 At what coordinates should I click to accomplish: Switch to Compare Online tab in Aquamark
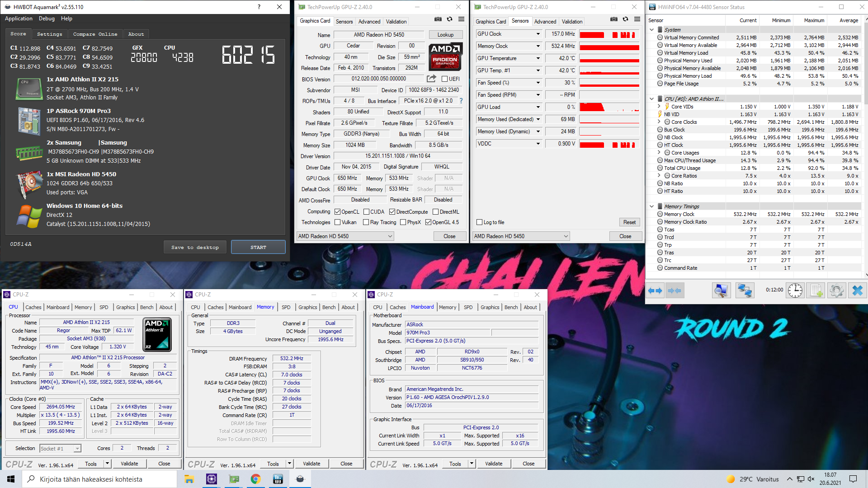point(95,34)
